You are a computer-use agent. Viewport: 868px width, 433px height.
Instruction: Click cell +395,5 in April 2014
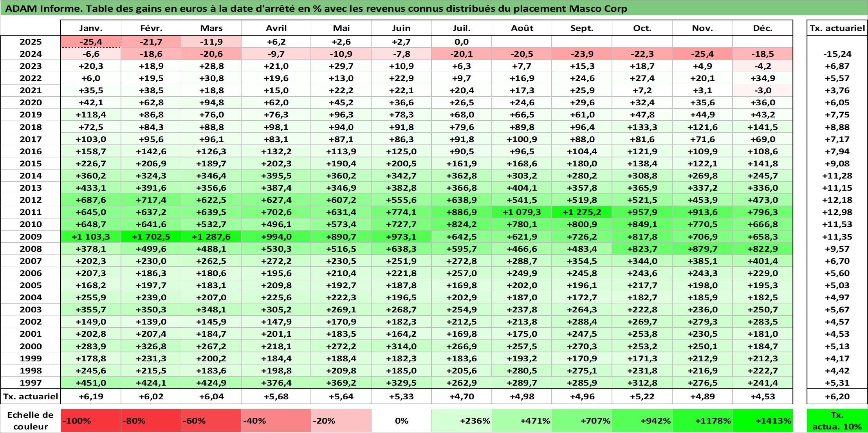276,176
